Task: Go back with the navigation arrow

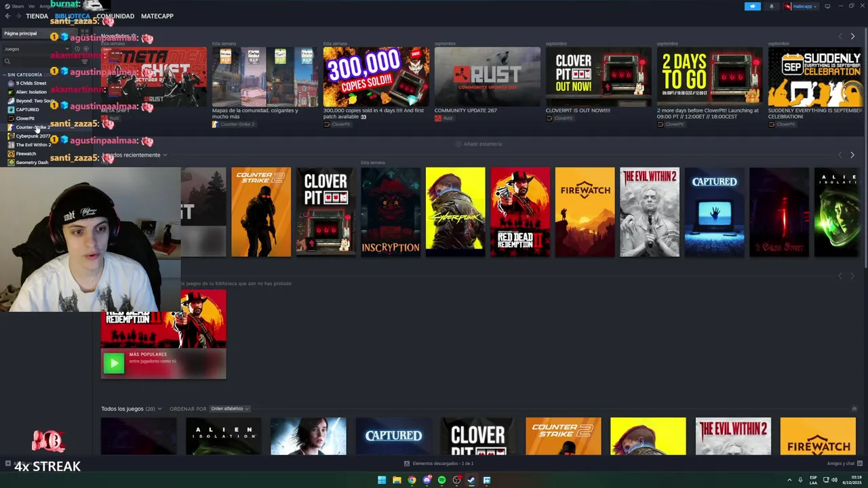Action: click(x=8, y=16)
